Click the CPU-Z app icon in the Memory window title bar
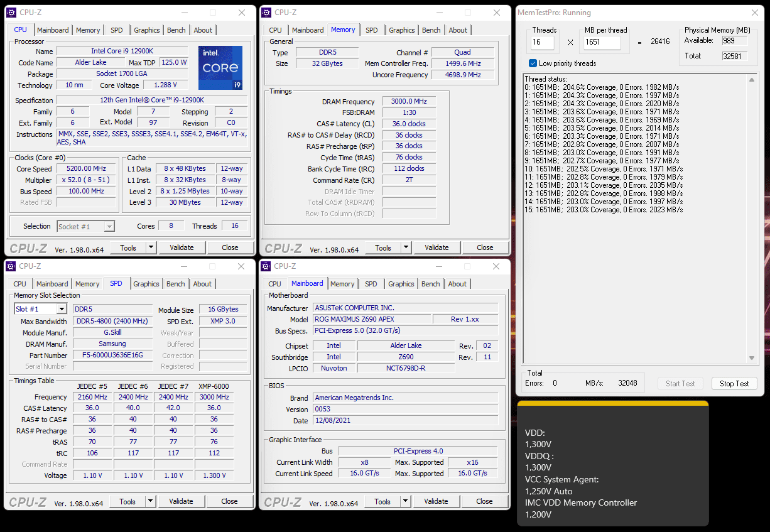 click(x=266, y=13)
